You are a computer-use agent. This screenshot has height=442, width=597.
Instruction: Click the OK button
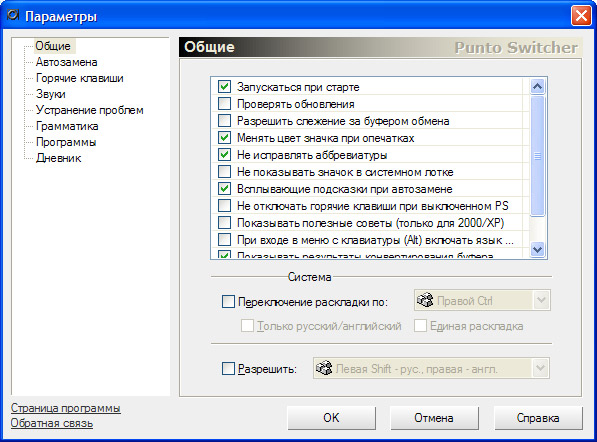(331, 418)
